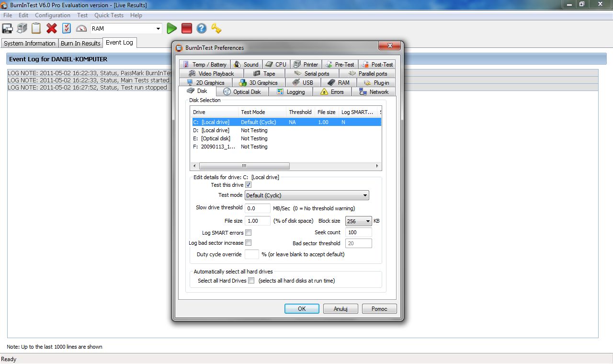Open the Post-Test tab
Image resolution: width=613 pixels, height=364 pixels.
coord(377,64)
